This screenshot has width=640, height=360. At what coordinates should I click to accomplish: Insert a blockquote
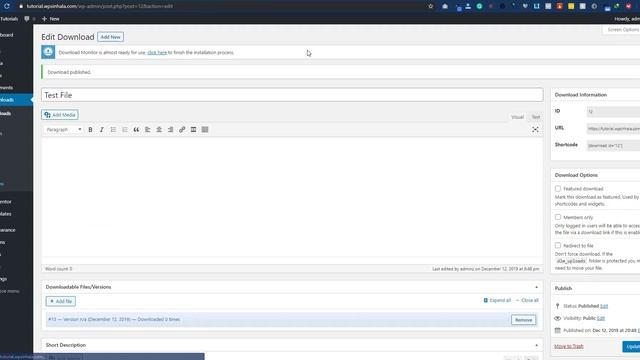pos(136,129)
